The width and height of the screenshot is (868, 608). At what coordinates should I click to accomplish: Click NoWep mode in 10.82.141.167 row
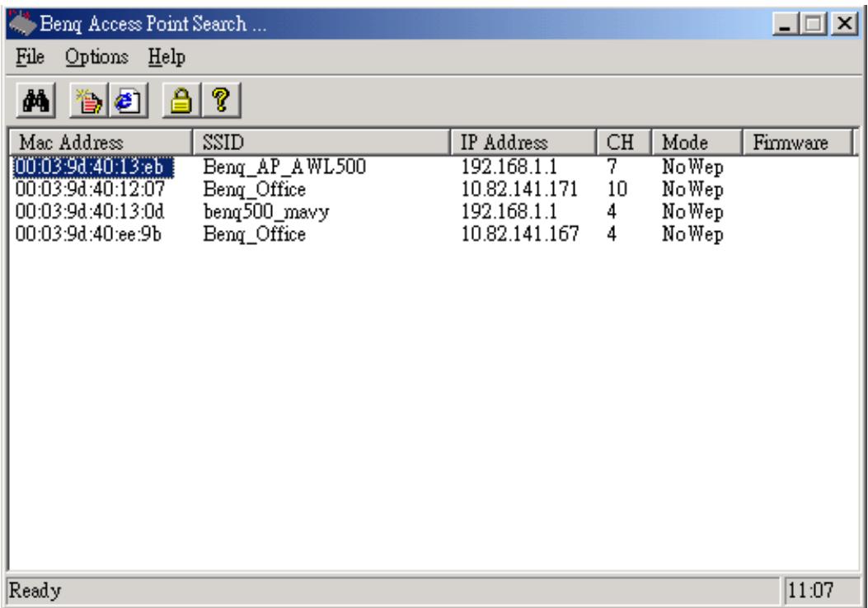pos(692,234)
